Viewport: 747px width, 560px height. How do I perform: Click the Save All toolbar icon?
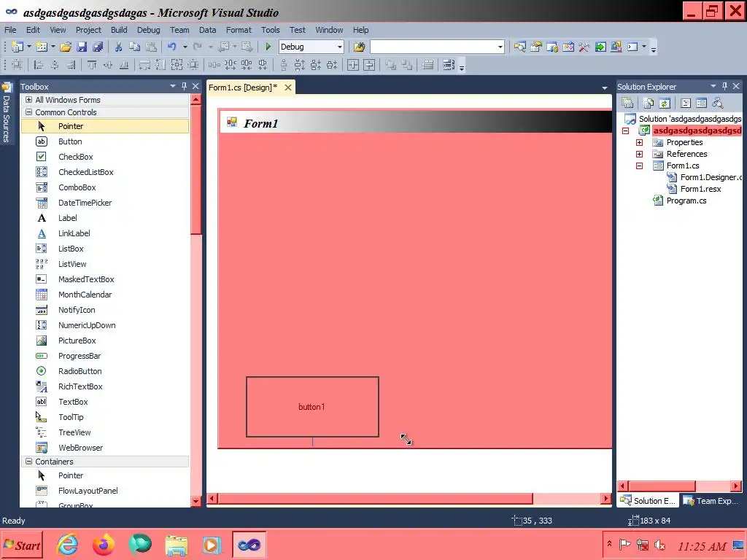(98, 47)
